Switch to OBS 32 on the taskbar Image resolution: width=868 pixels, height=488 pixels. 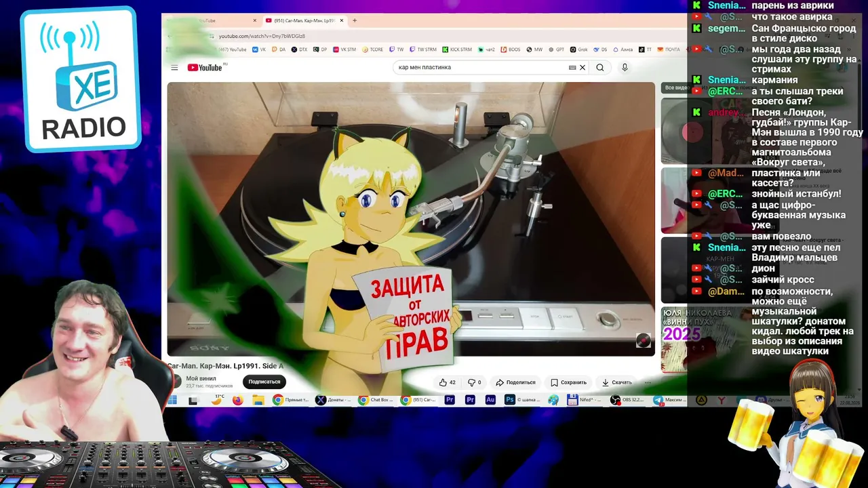[628, 400]
